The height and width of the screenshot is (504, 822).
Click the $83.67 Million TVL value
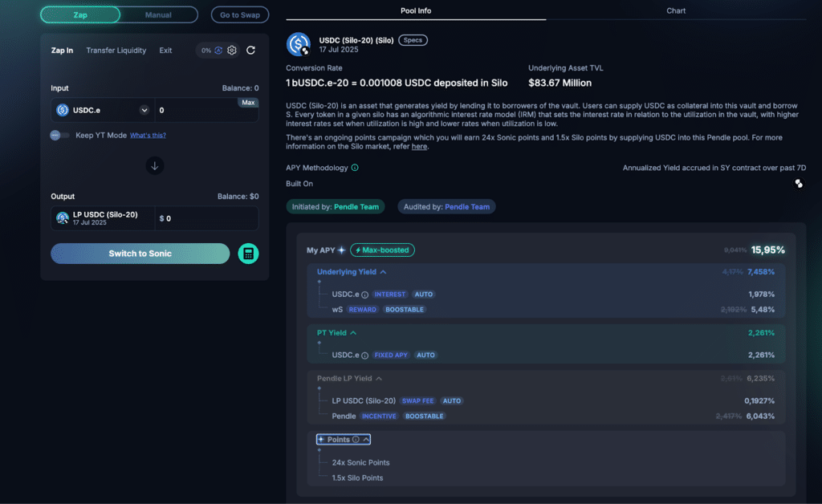(x=560, y=83)
